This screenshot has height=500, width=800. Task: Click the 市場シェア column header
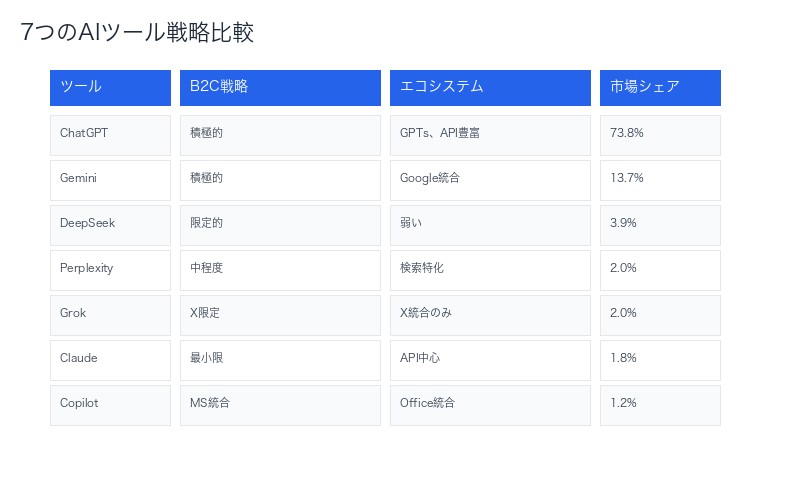pyautogui.click(x=660, y=87)
